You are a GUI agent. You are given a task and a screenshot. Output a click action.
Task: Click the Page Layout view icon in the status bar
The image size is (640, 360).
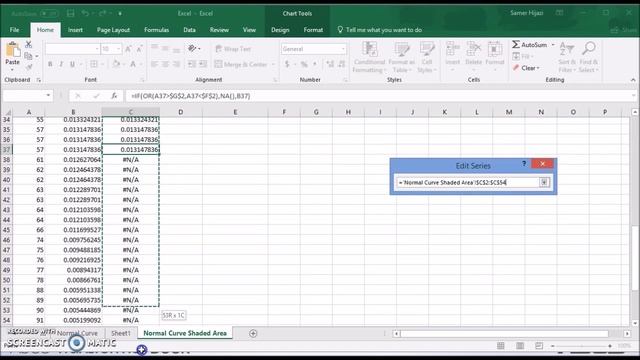520,346
